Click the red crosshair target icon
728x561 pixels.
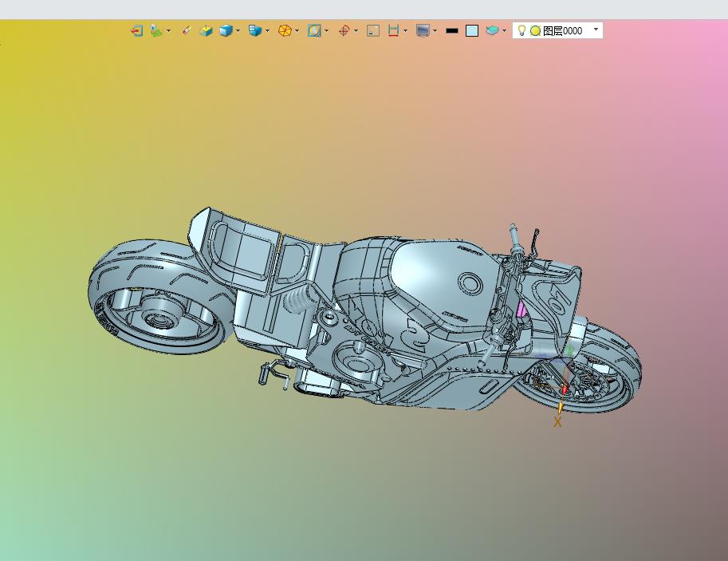point(344,30)
